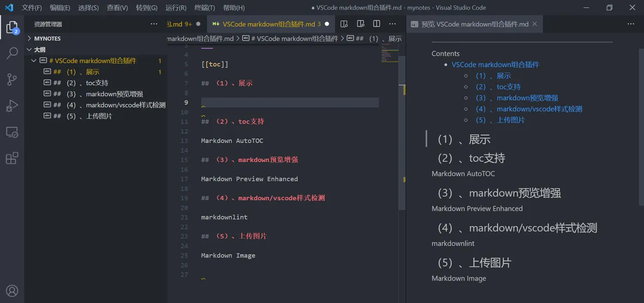
Task: Click the Markdown AutoTOC line in the editor
Action: (x=232, y=141)
